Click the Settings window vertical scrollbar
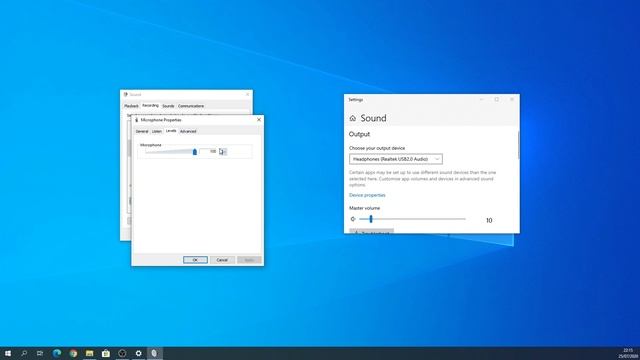640x360 pixels. (518, 145)
